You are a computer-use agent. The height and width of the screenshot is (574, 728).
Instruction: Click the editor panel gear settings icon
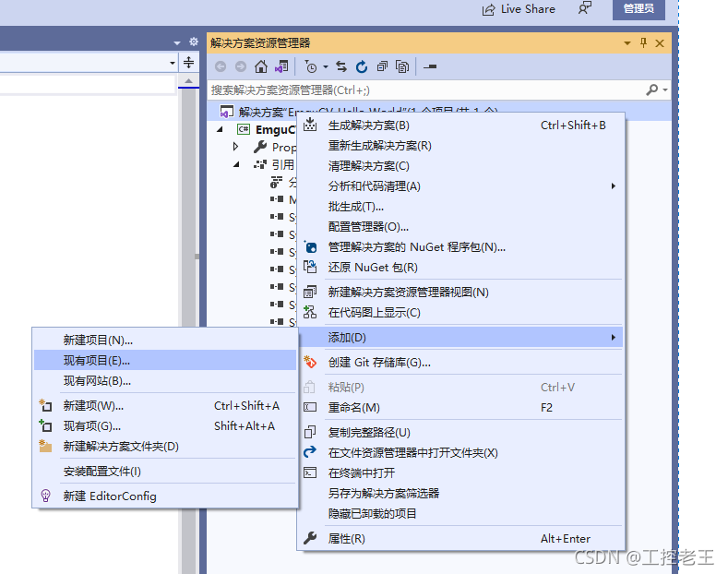pos(194,42)
